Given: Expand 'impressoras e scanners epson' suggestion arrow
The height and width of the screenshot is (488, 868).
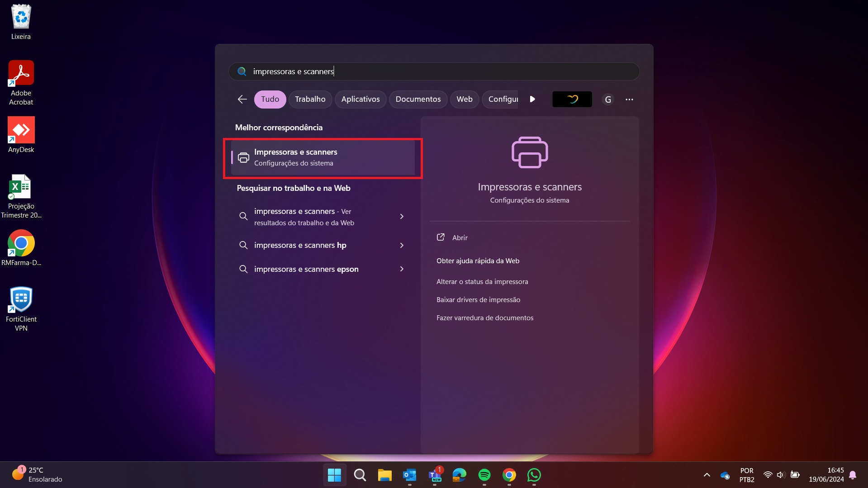Looking at the screenshot, I should pos(402,269).
